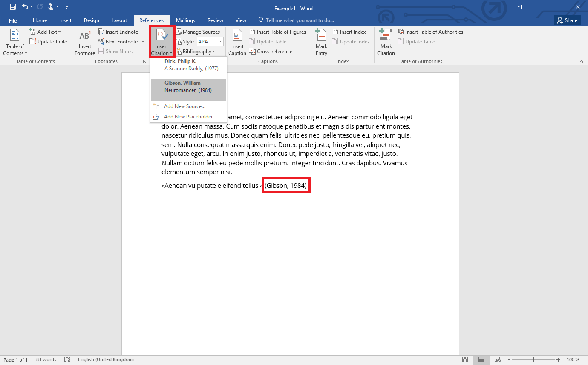
Task: Collapse the ribbon with the chevron
Action: click(582, 62)
